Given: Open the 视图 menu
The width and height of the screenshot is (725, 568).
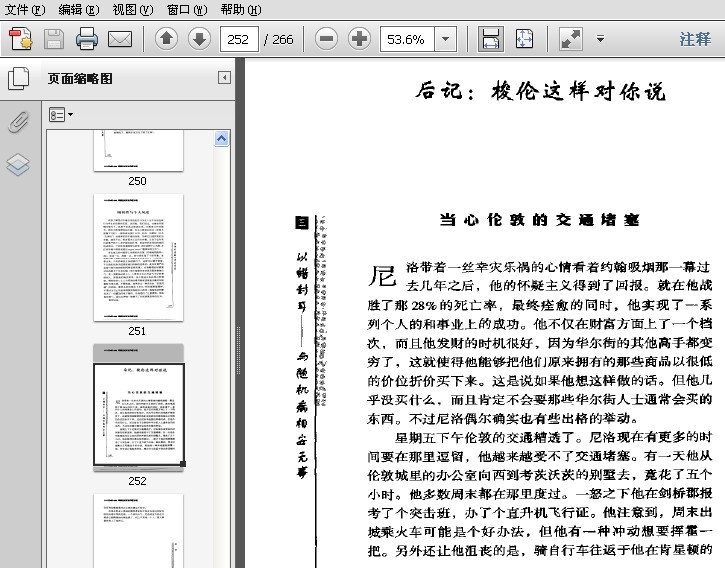Looking at the screenshot, I should click(x=132, y=9).
